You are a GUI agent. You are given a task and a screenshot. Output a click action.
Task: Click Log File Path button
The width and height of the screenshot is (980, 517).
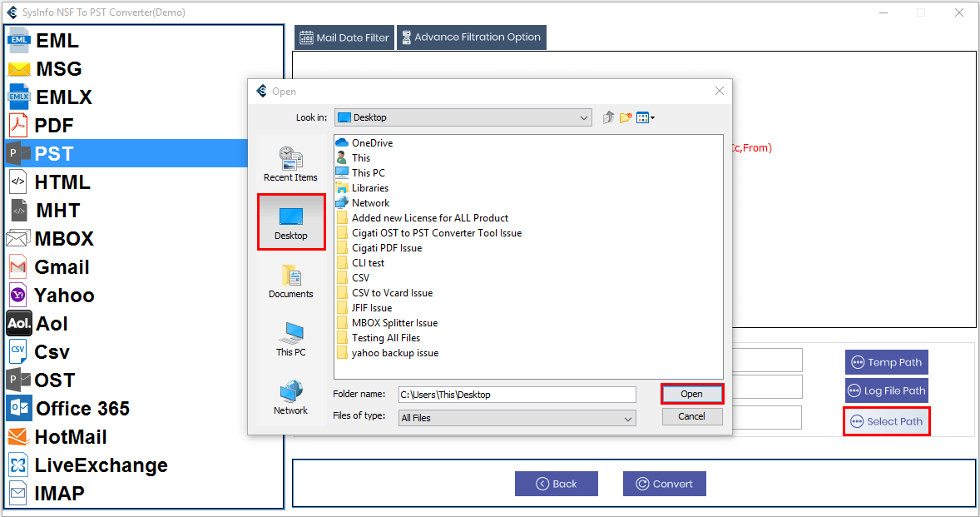(x=886, y=390)
